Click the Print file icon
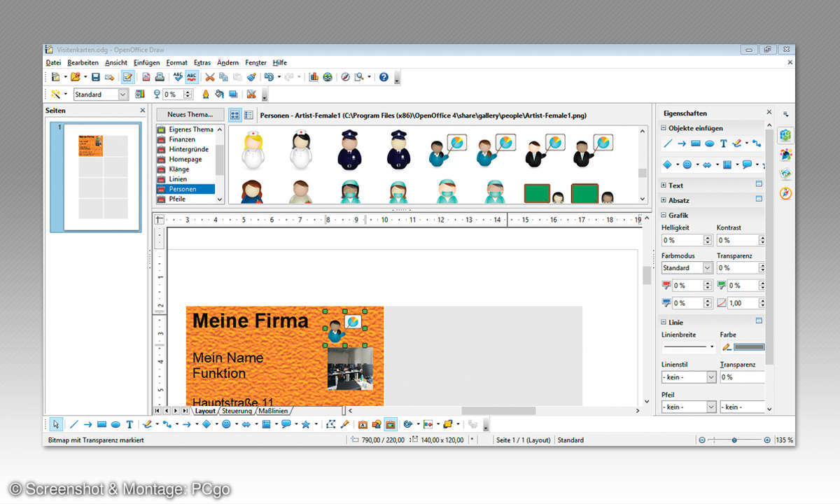The width and height of the screenshot is (840, 504). point(160,77)
